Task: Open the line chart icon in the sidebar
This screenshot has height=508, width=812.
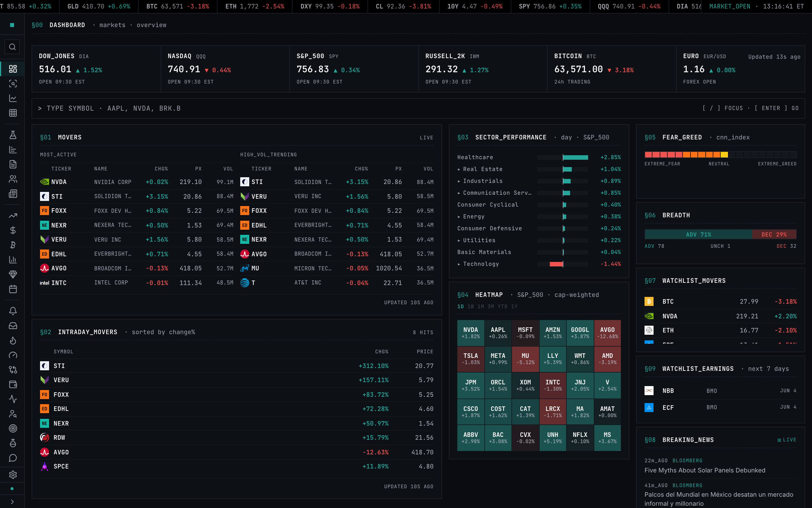Action: [13, 98]
